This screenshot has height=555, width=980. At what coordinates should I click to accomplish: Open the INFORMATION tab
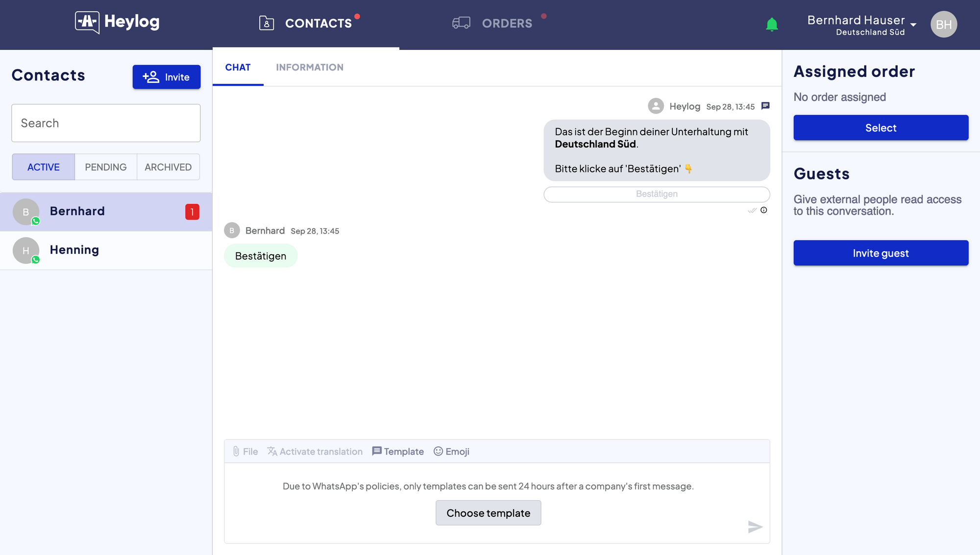[309, 68]
